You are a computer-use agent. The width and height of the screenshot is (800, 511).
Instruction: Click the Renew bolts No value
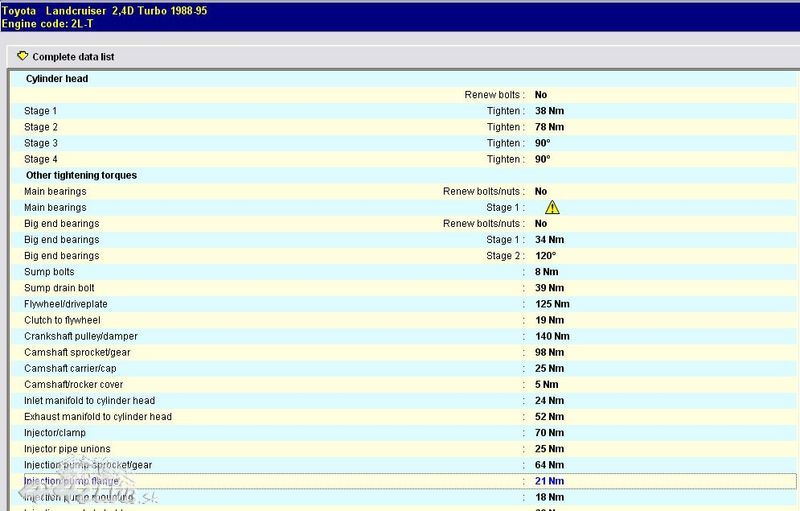541,95
